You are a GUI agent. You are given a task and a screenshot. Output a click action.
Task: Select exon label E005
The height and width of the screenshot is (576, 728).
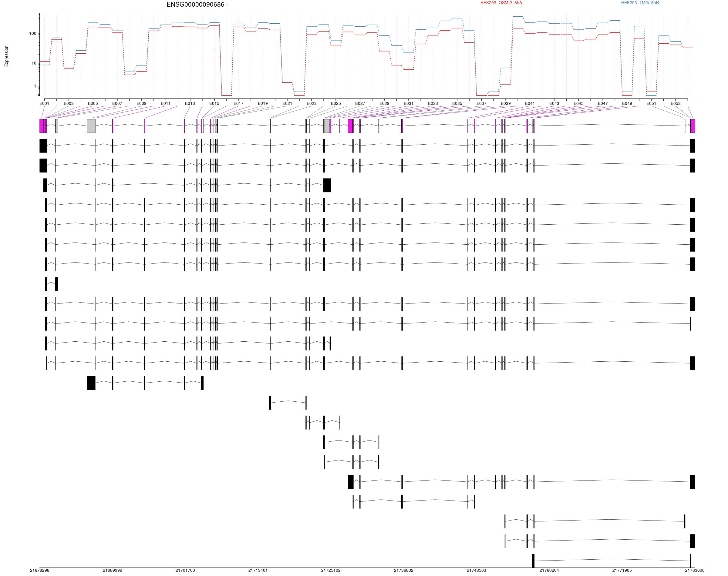[93, 104]
